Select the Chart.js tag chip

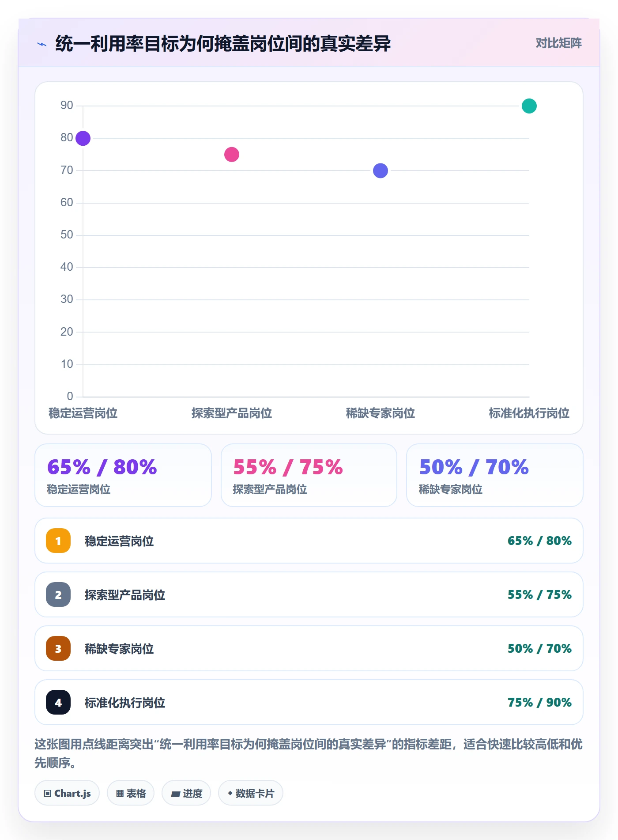pos(67,793)
